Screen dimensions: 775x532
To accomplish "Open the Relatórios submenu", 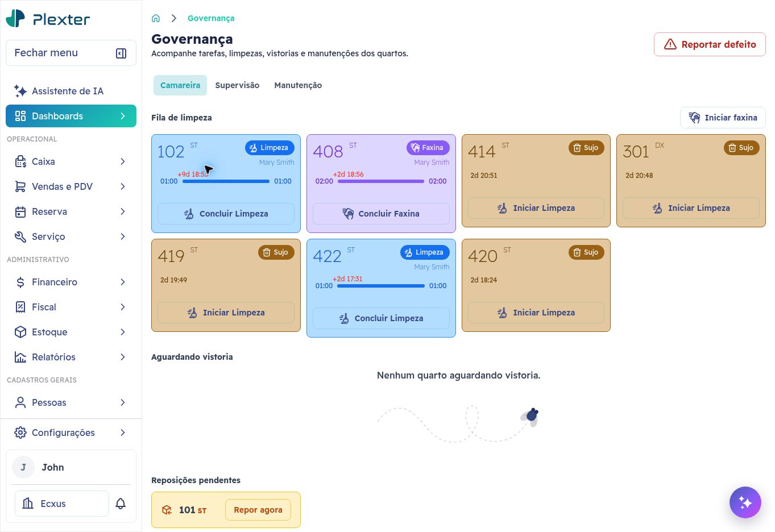I will coord(71,357).
